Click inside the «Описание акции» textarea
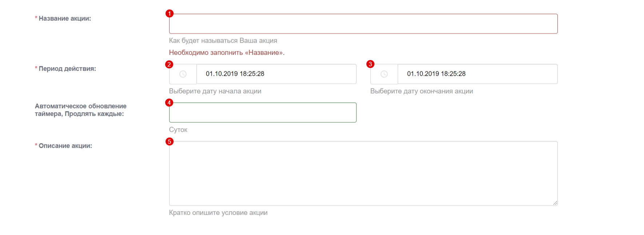 (363, 174)
